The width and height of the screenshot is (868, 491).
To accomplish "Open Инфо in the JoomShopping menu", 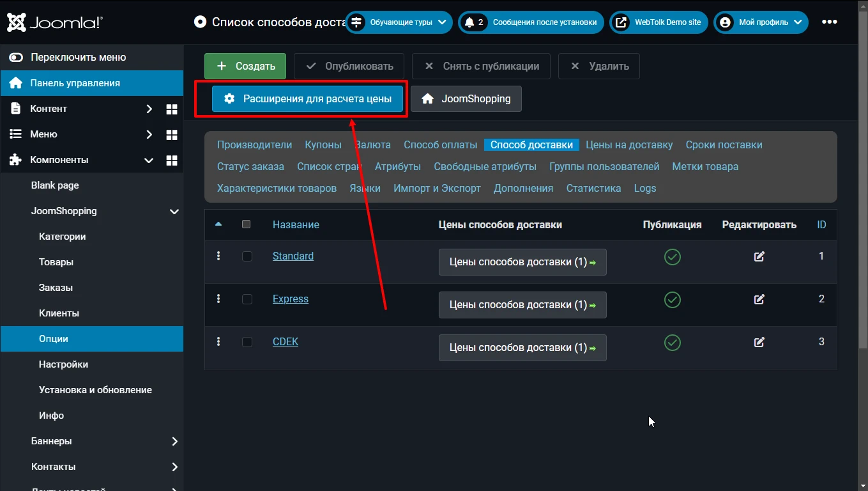I will point(51,416).
